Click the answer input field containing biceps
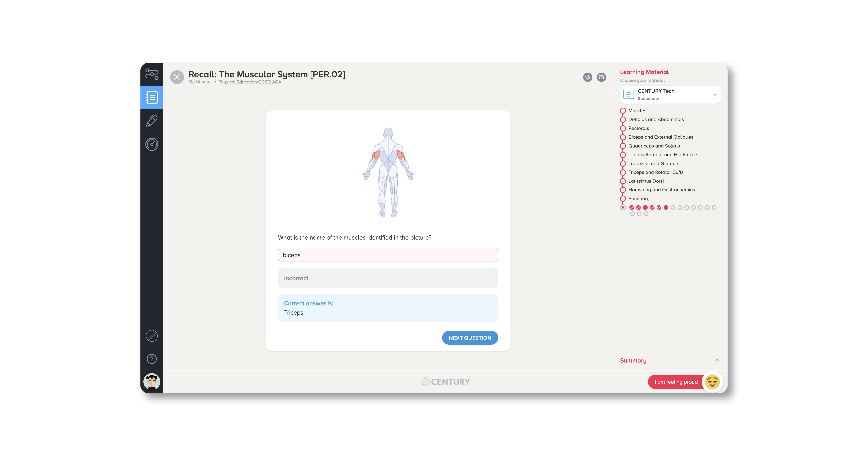Viewport: 868px width, 456px height. [388, 255]
